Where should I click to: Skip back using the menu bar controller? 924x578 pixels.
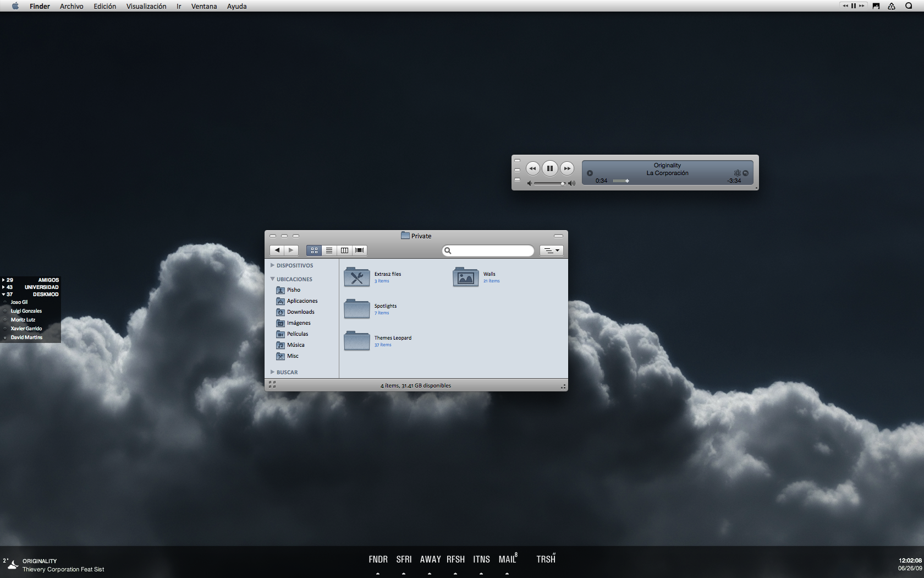[845, 6]
